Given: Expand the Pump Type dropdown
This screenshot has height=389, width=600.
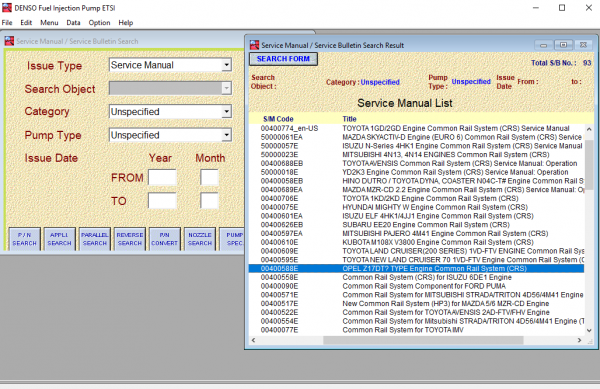Looking at the screenshot, I should tap(227, 135).
